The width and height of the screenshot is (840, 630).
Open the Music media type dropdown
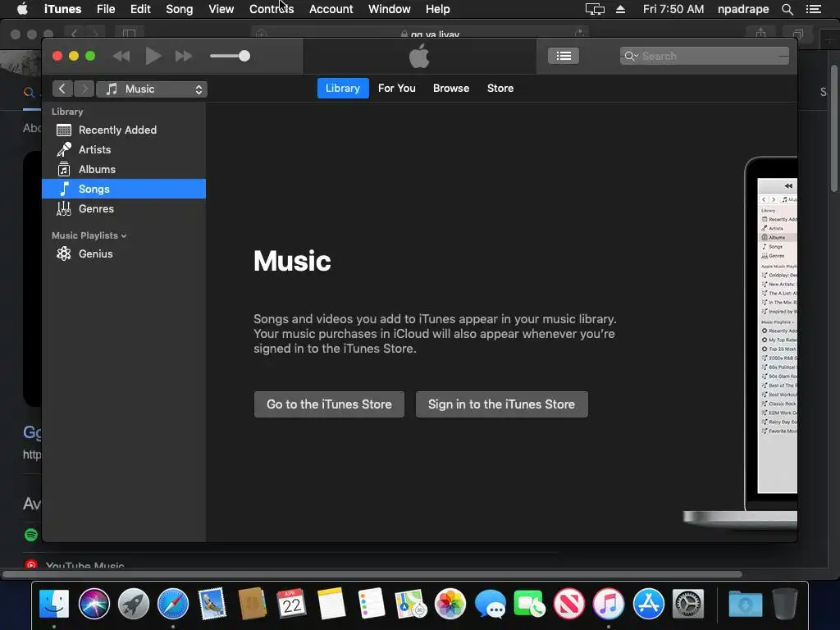pyautogui.click(x=152, y=89)
